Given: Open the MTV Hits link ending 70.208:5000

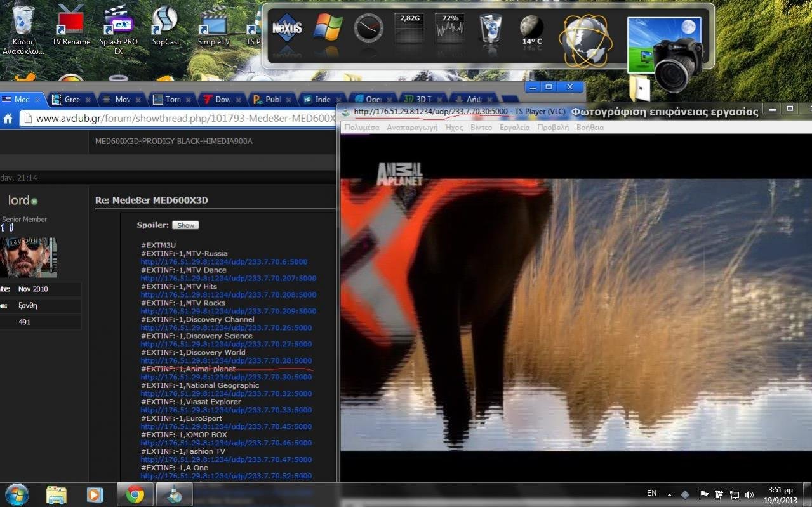Looking at the screenshot, I should [x=229, y=294].
